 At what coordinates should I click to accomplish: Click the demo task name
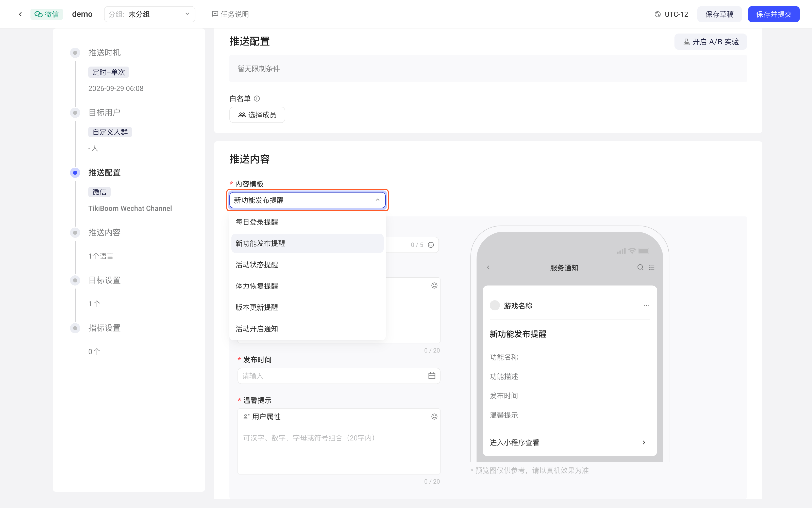coord(82,14)
